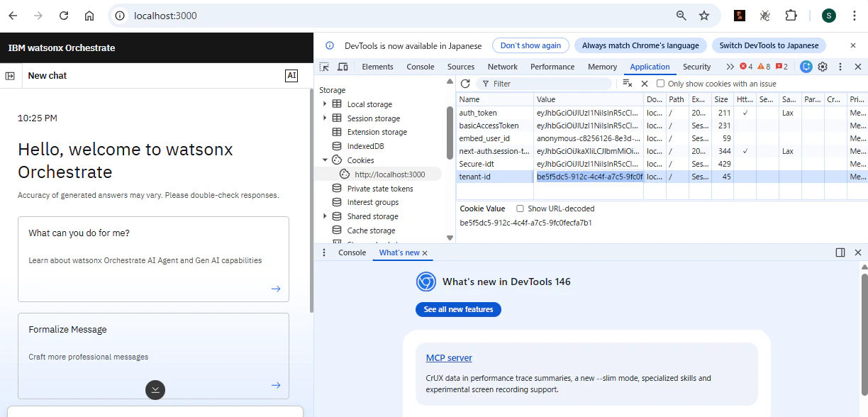Click the cookie Filter input field

544,84
